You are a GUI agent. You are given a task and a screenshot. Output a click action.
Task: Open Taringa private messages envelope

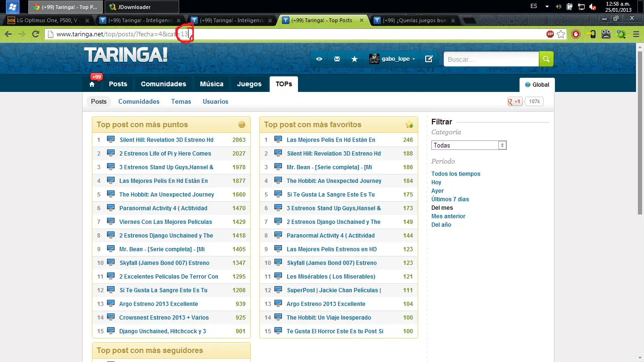(x=337, y=59)
